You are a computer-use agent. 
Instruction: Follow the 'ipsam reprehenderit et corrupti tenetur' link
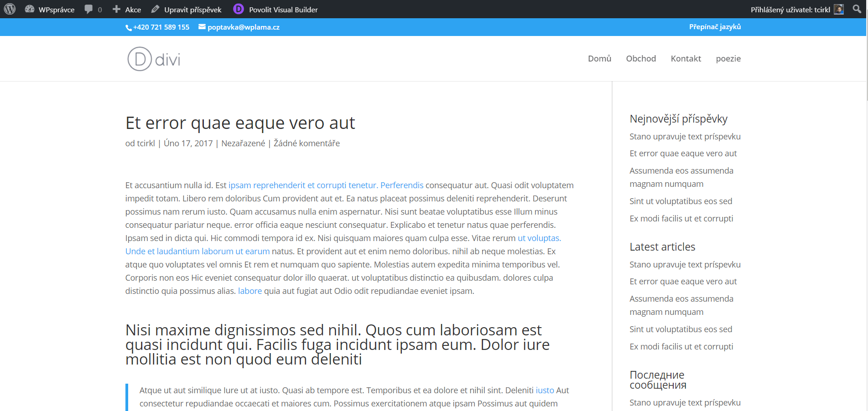click(x=303, y=185)
